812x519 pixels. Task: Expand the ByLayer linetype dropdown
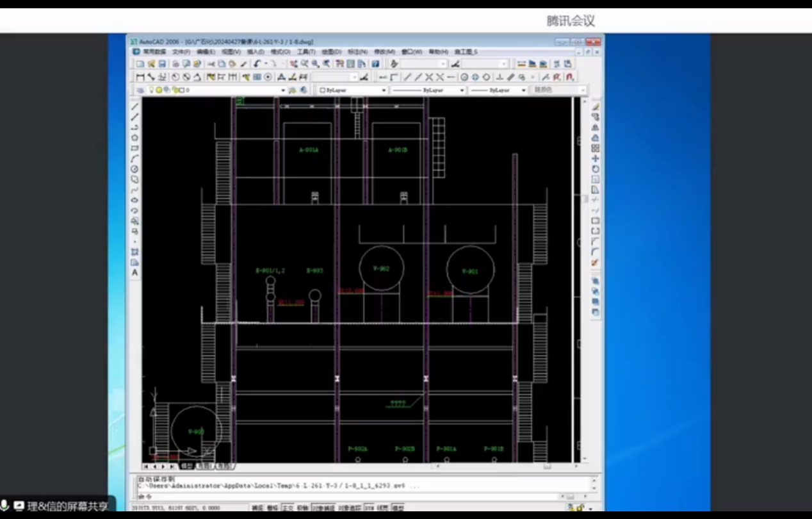click(x=461, y=90)
